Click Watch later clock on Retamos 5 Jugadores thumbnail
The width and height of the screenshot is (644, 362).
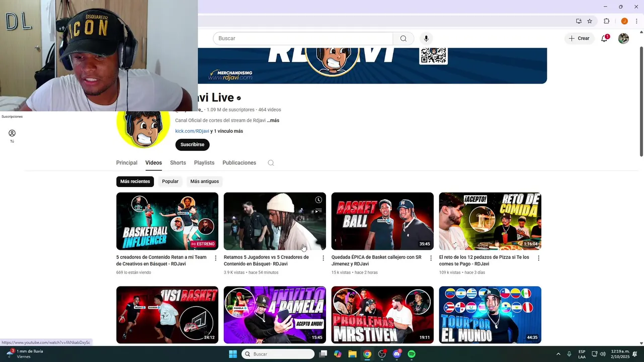(x=318, y=200)
